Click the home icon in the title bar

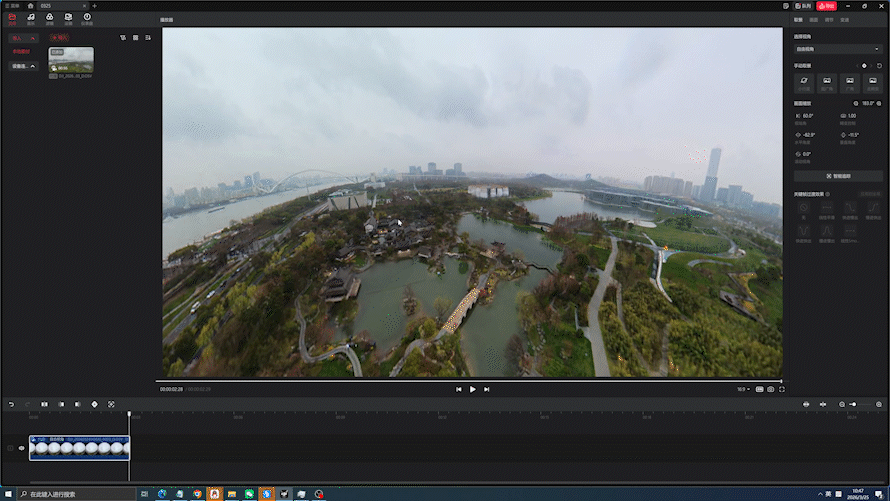30,6
